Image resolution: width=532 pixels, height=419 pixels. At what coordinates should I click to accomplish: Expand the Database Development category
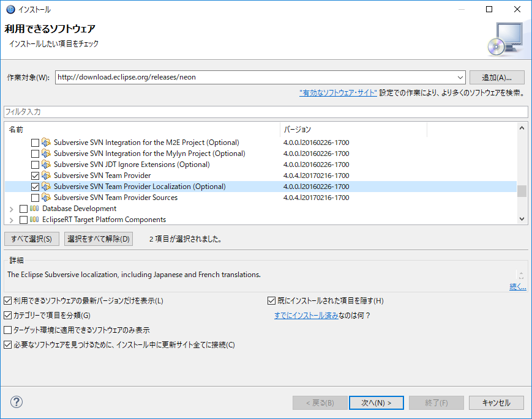pos(11,209)
